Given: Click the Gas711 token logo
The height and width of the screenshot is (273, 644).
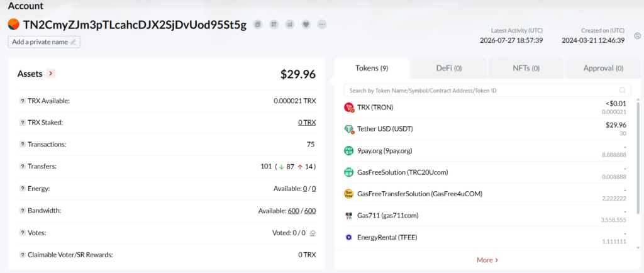Looking at the screenshot, I should click(x=348, y=216).
